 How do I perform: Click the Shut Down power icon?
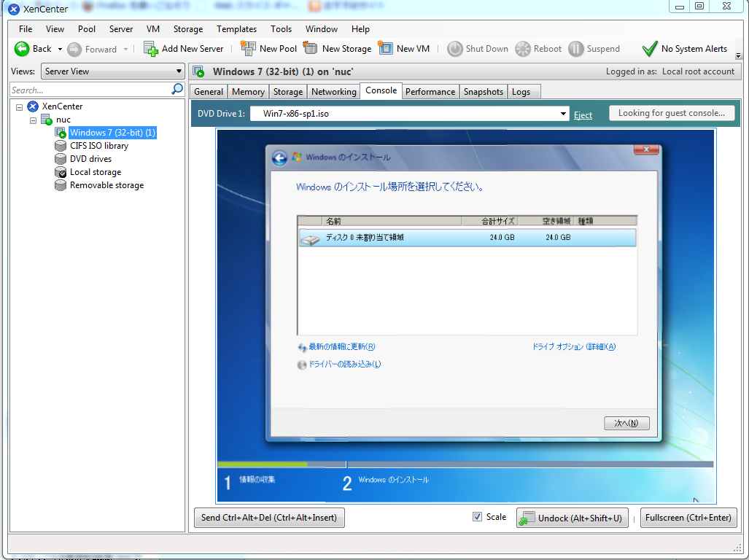(x=455, y=49)
